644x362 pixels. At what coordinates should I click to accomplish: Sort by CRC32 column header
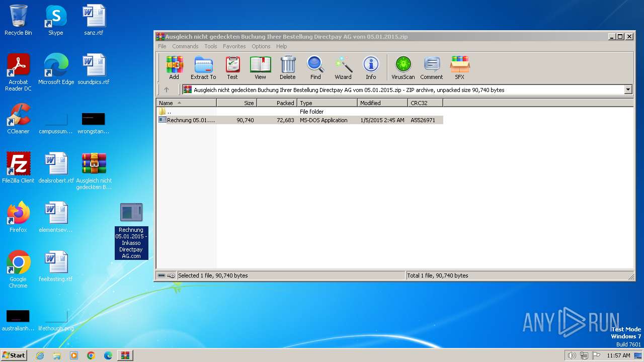(425, 103)
